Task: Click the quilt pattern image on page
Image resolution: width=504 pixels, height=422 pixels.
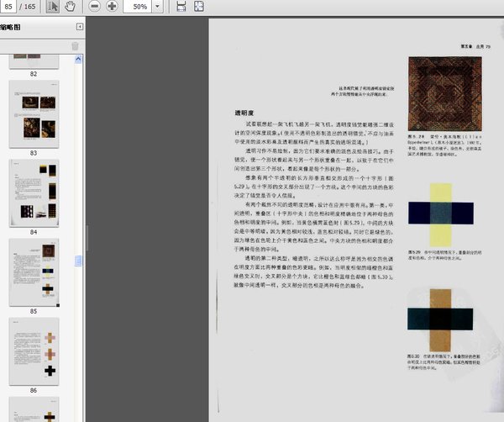Action: [x=437, y=91]
